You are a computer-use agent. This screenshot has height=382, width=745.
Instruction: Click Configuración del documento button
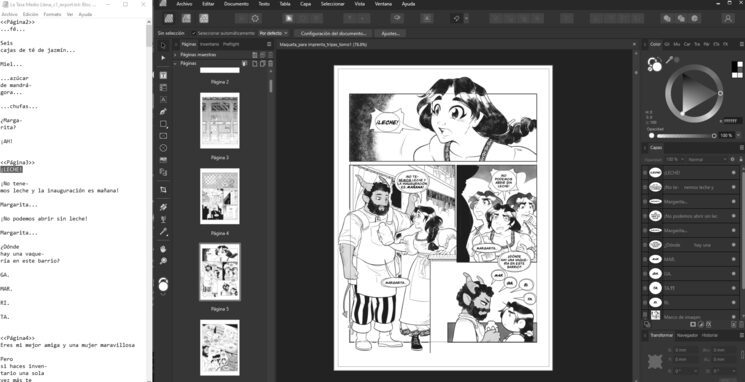(x=333, y=34)
